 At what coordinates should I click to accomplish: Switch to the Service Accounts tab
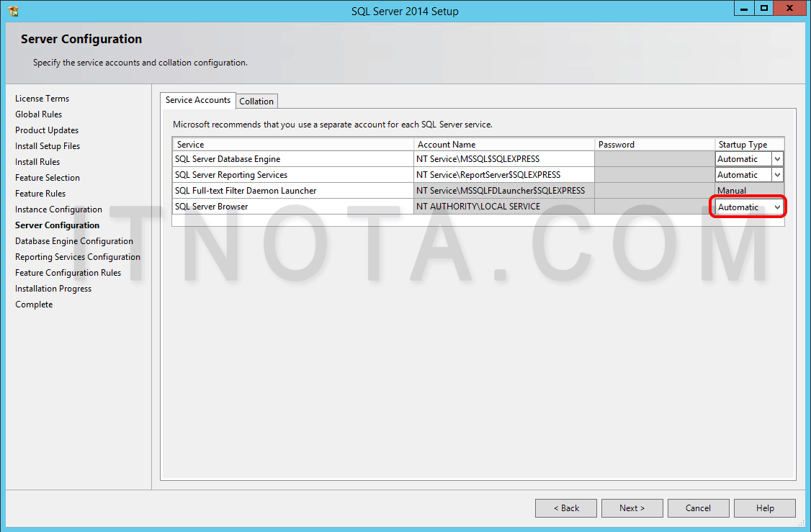pyautogui.click(x=197, y=101)
